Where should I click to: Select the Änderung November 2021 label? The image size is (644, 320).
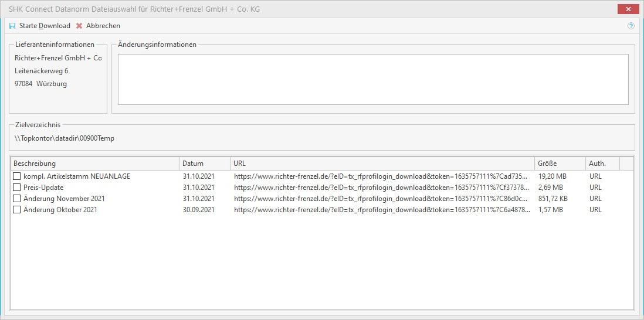[64, 199]
